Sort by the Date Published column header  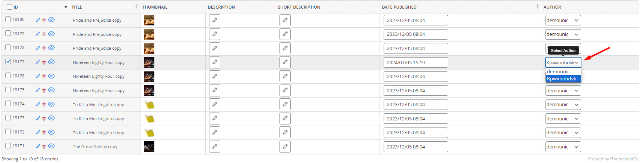pyautogui.click(x=399, y=7)
